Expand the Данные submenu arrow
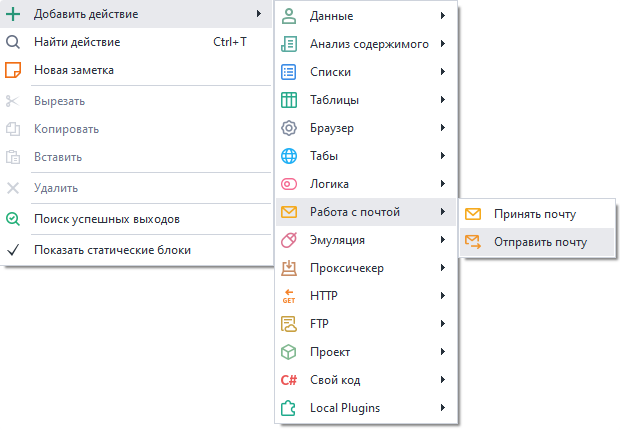 click(x=442, y=16)
